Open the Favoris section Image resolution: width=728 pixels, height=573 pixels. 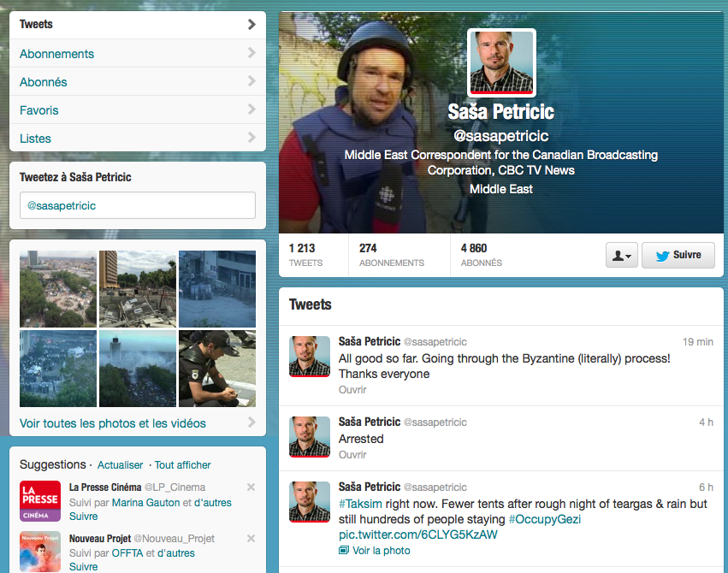coord(39,110)
